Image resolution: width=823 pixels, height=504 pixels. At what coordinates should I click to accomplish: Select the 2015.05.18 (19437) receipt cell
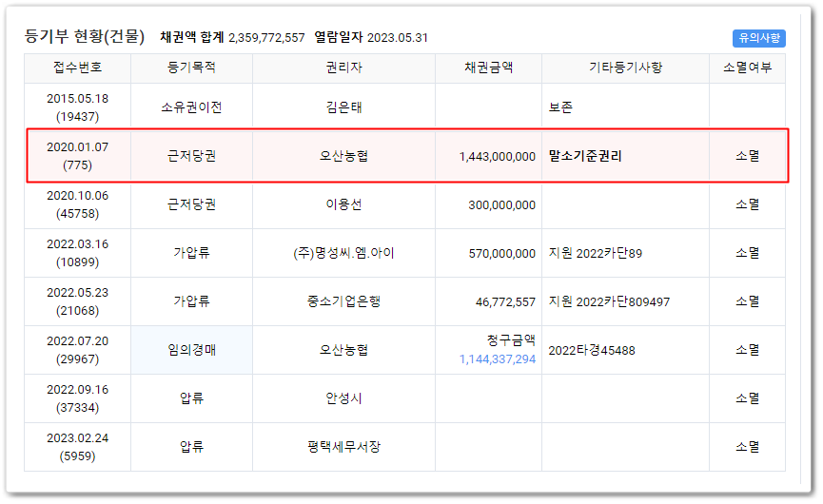pos(78,107)
